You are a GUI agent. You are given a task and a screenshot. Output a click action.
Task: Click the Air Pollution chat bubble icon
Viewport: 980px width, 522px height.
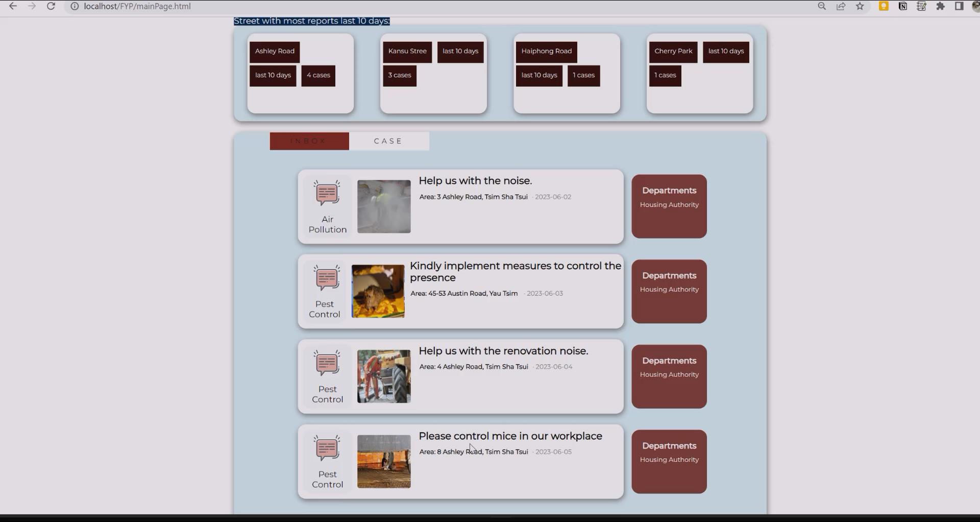327,193
